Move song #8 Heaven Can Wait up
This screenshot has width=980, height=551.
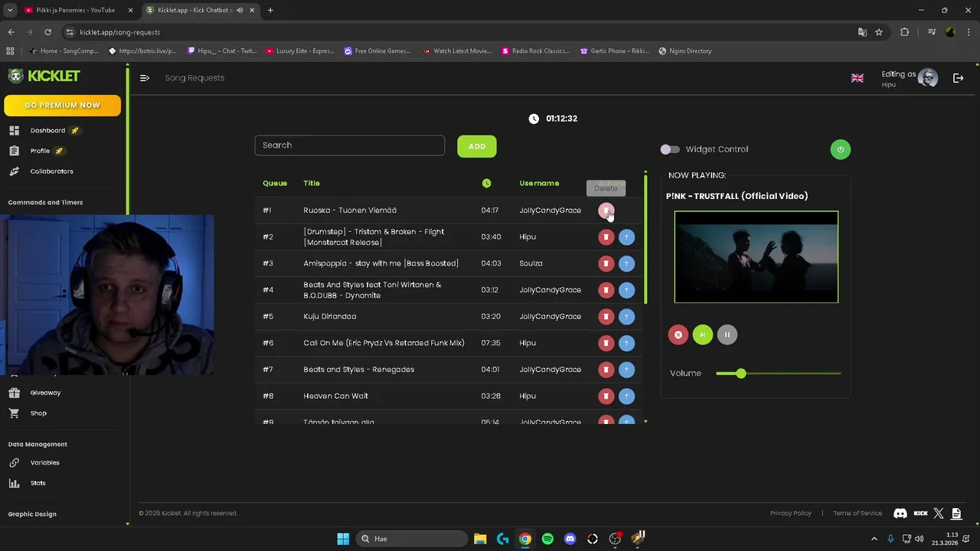coord(626,396)
